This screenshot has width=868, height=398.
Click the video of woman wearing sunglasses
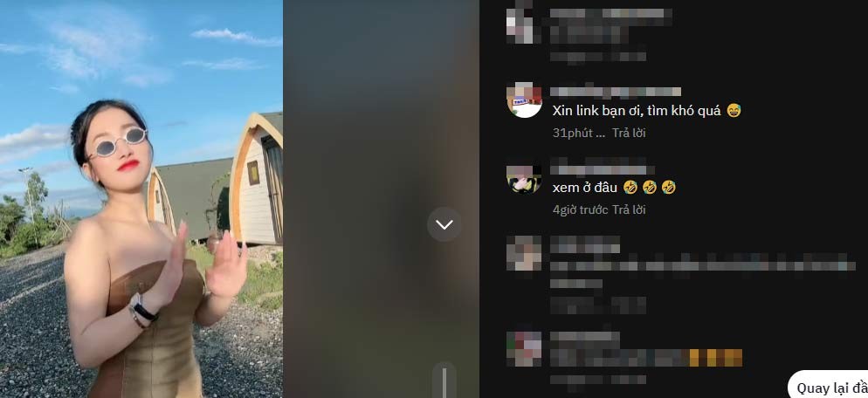pyautogui.click(x=141, y=199)
